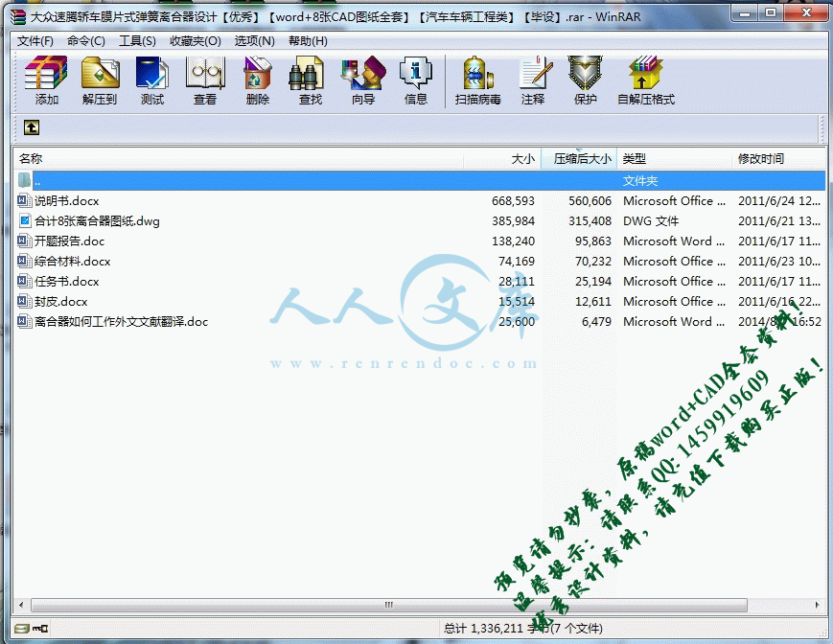Select the 综合材料.docx file name
This screenshot has width=833, height=644.
point(73,262)
